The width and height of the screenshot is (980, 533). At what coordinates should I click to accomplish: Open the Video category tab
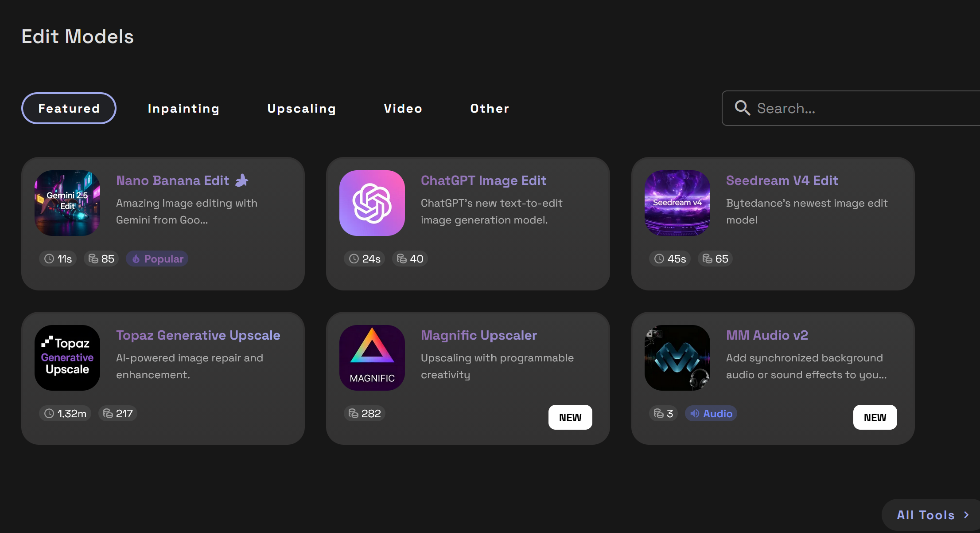pyautogui.click(x=403, y=108)
